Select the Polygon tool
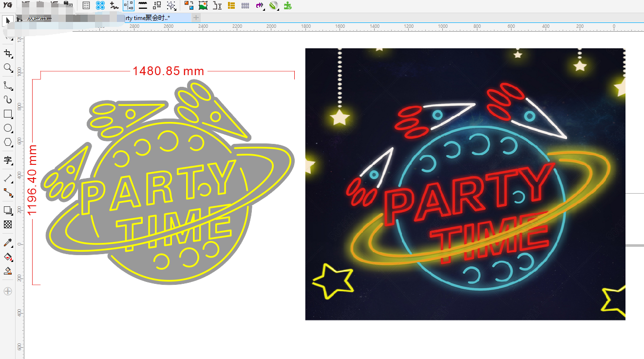The width and height of the screenshot is (644, 359). [x=8, y=142]
